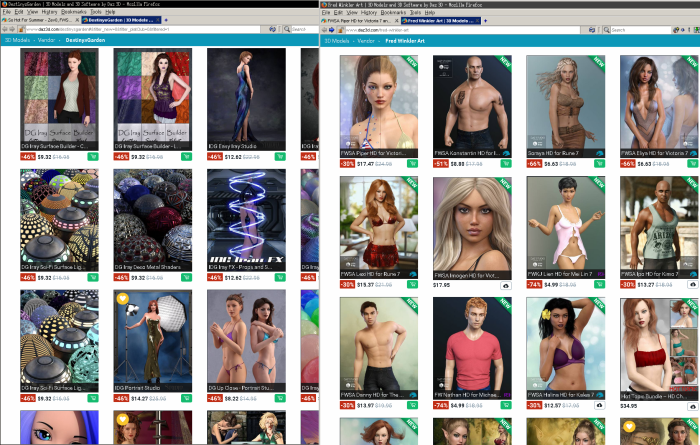Open Tools menu in Fred Winkler window
Viewport: 700px width, 445px height.
click(415, 12)
